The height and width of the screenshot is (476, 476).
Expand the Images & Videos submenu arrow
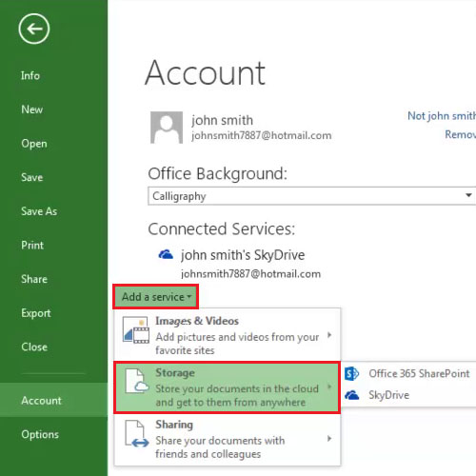(x=329, y=335)
